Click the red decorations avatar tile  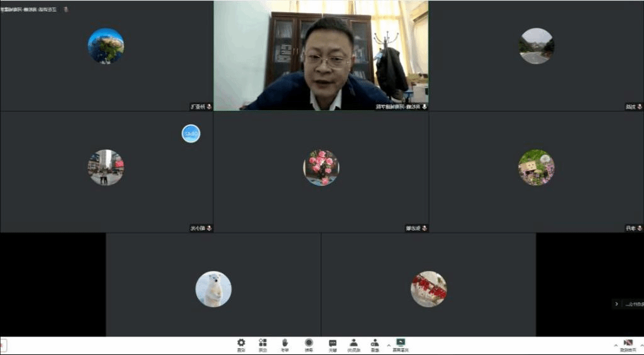pyautogui.click(x=428, y=289)
